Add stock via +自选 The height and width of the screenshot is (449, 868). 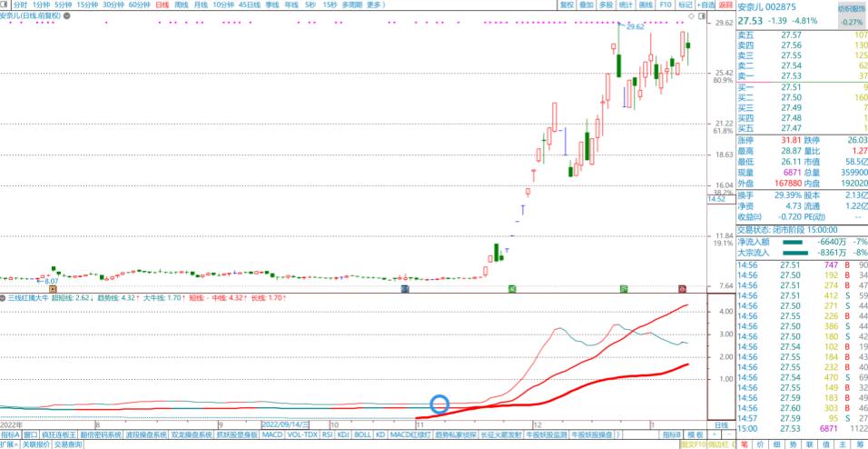[x=705, y=5]
